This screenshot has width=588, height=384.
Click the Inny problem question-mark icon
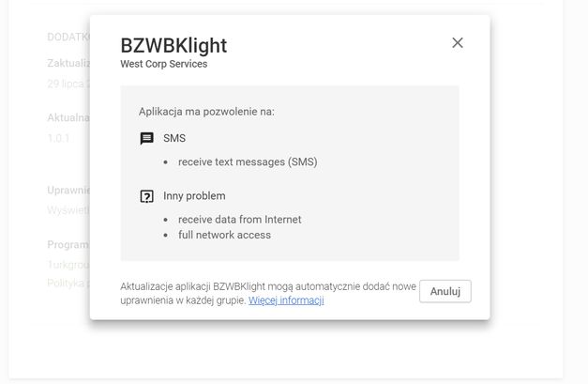tap(146, 196)
